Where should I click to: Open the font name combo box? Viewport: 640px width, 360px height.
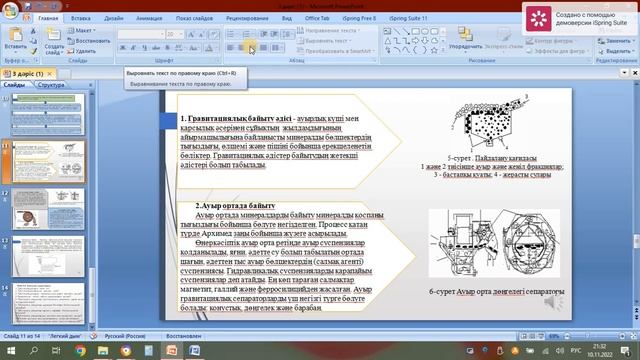pyautogui.click(x=141, y=34)
